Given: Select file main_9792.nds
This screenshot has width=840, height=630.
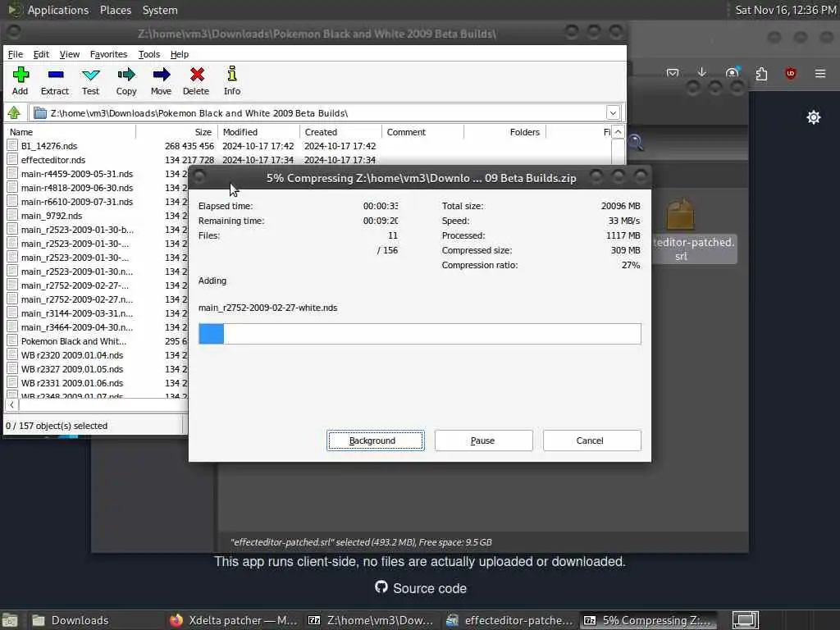Looking at the screenshot, I should (x=52, y=216).
